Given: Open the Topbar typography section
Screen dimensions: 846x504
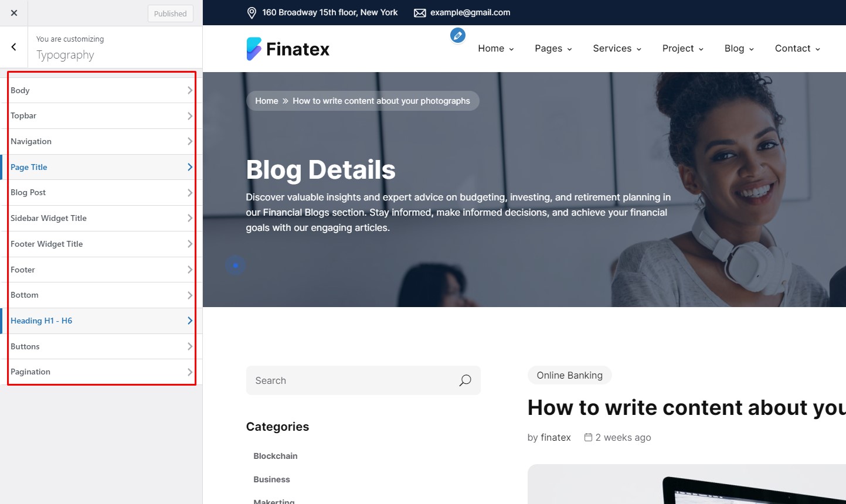Looking at the screenshot, I should tap(101, 116).
